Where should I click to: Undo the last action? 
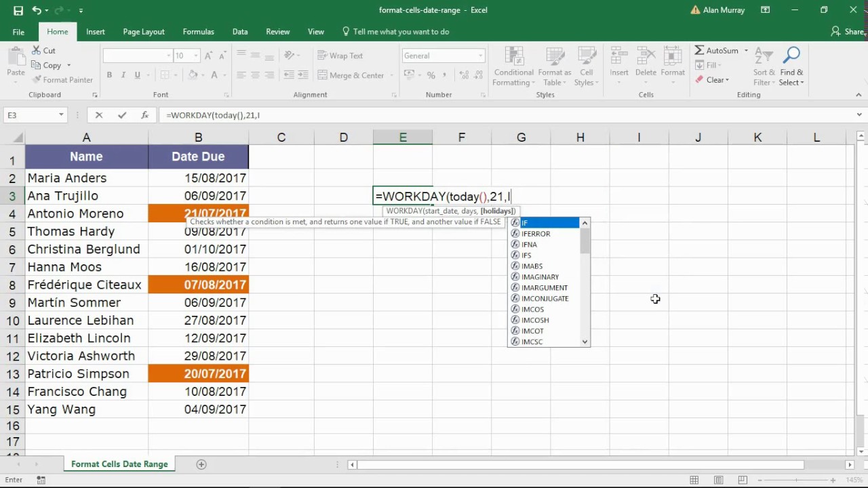tap(37, 10)
